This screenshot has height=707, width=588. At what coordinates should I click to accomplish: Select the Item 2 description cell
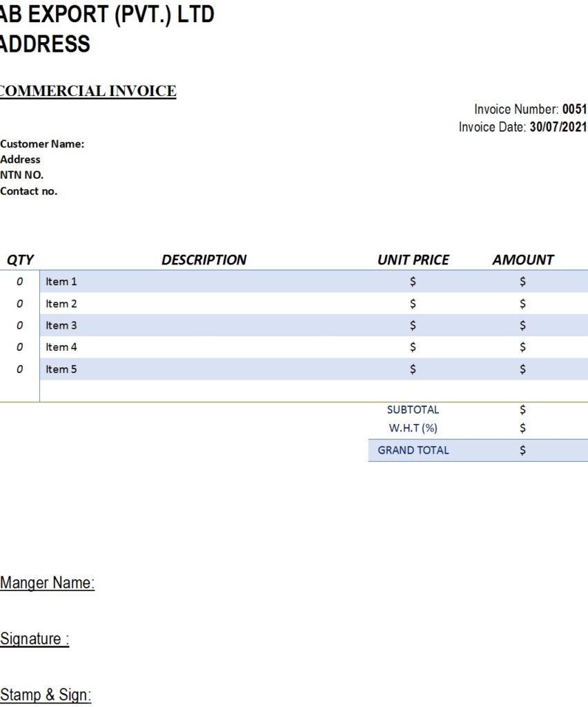pos(204,304)
